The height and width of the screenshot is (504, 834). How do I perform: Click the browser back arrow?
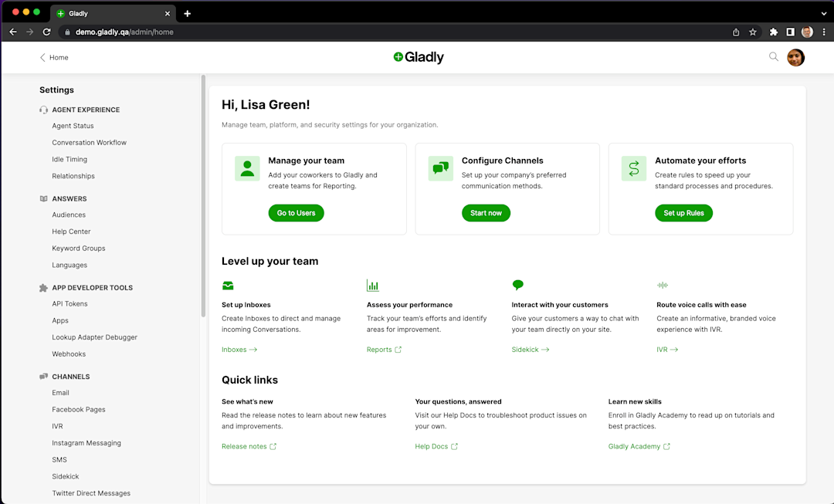(13, 32)
